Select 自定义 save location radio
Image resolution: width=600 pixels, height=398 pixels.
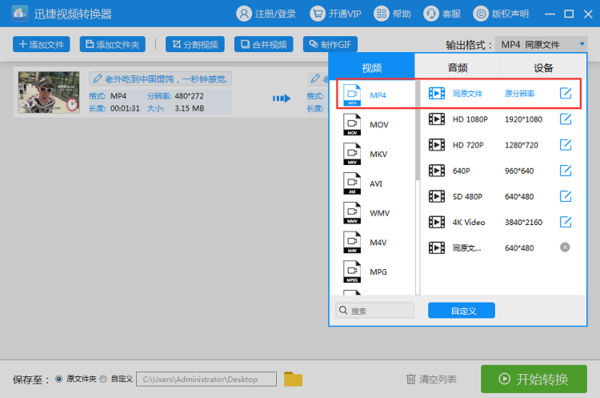103,379
